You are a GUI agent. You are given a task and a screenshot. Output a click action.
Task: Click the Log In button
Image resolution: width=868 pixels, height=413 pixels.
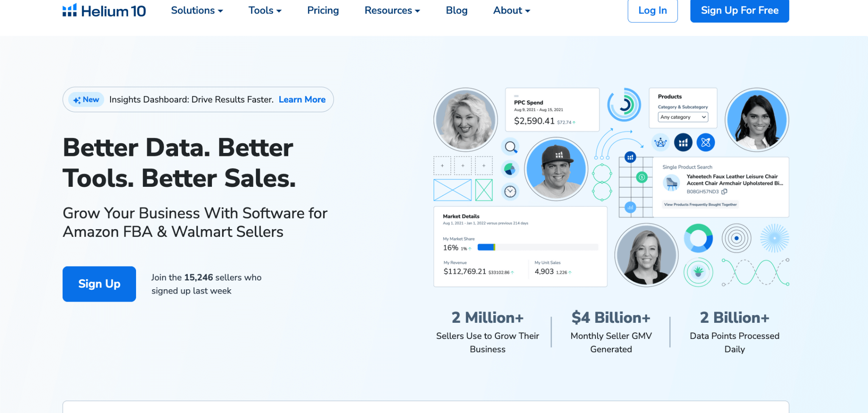(x=653, y=11)
